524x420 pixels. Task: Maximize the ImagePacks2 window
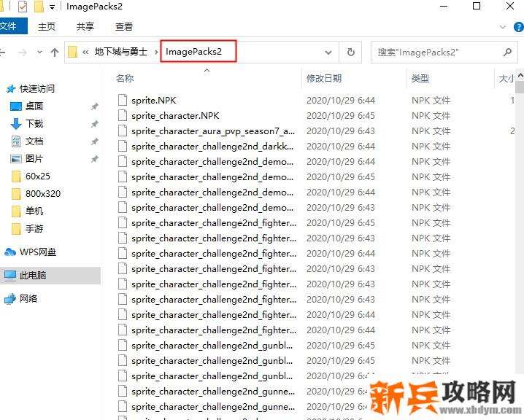477,6
